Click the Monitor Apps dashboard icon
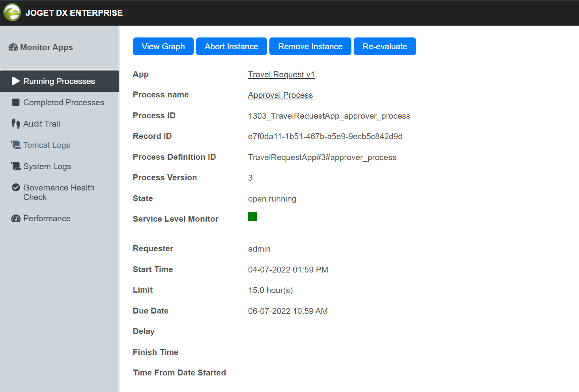The height and width of the screenshot is (392, 579). (13, 47)
